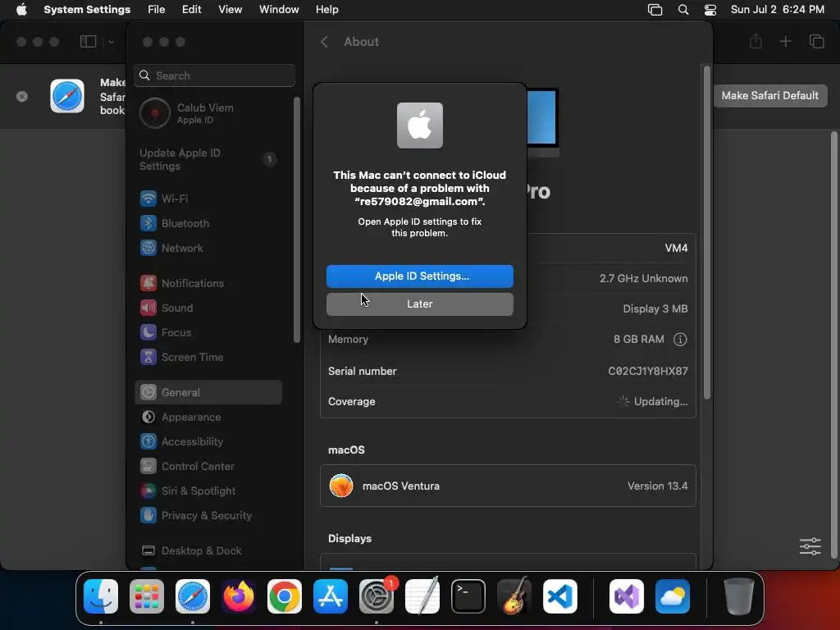Open Edit menu
This screenshot has width=840, height=630.
pos(192,10)
